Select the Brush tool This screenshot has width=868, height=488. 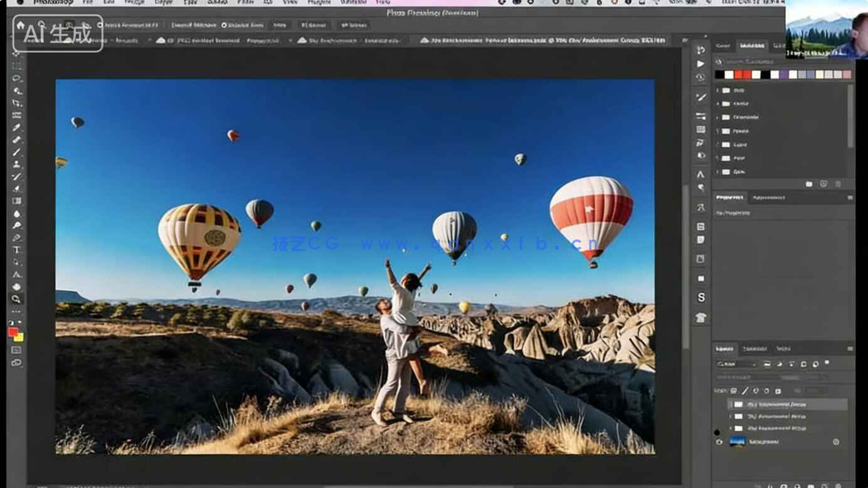point(16,152)
